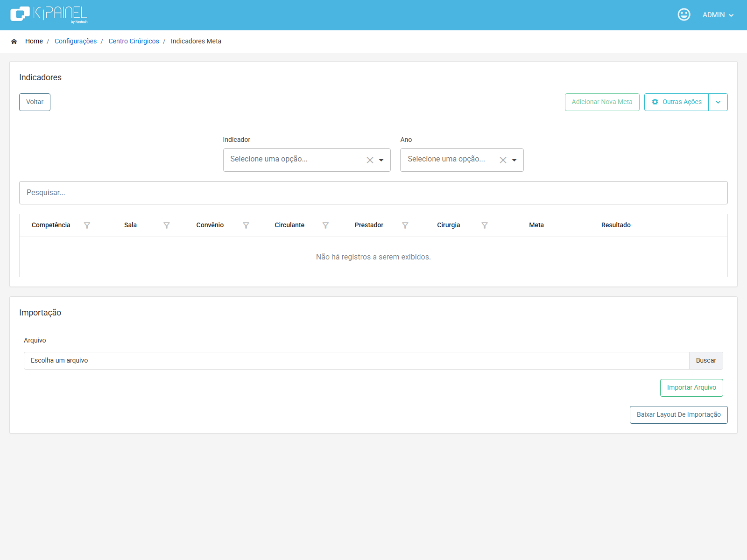
Task: Sort by Convênio column header
Action: [x=210, y=225]
